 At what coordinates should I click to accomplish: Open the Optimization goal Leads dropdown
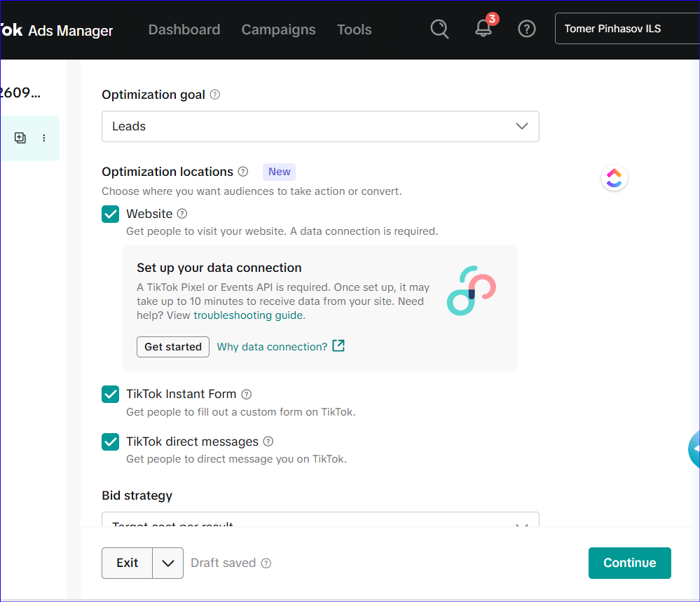(x=320, y=126)
